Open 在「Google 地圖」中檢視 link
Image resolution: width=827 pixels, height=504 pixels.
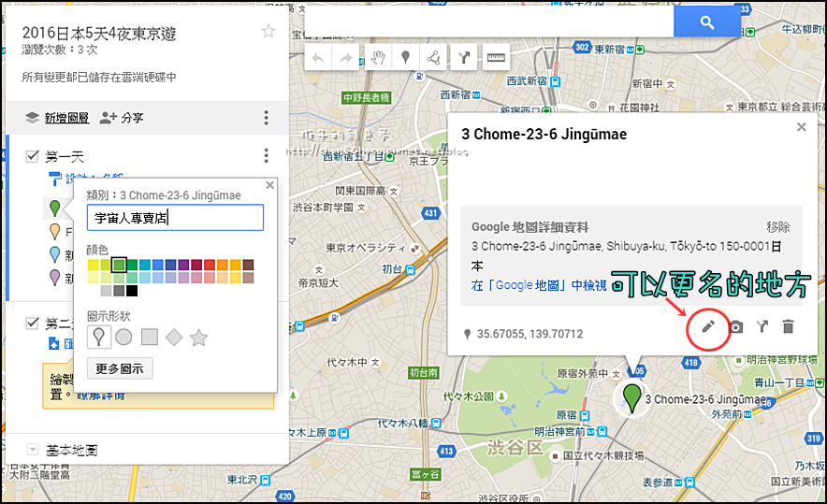coord(539,285)
